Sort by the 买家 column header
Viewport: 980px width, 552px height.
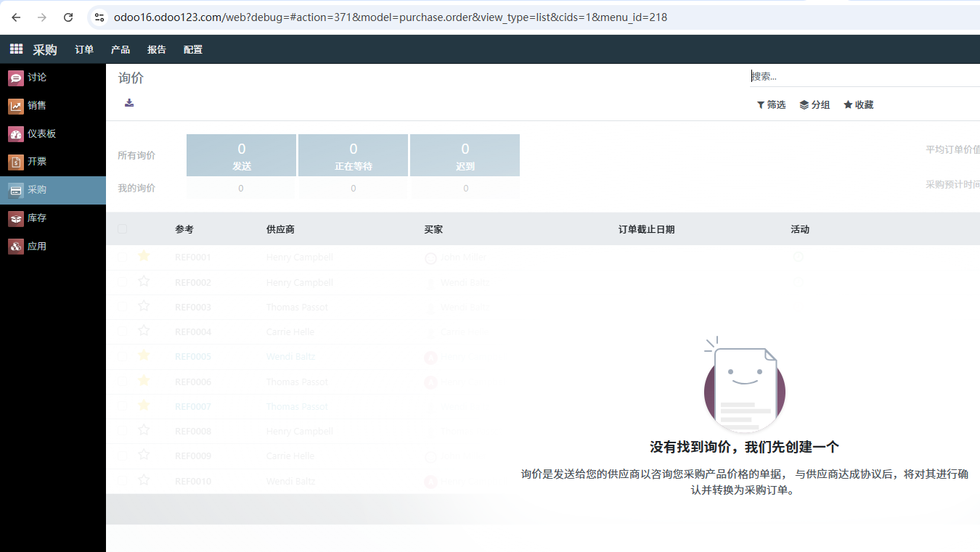point(433,229)
